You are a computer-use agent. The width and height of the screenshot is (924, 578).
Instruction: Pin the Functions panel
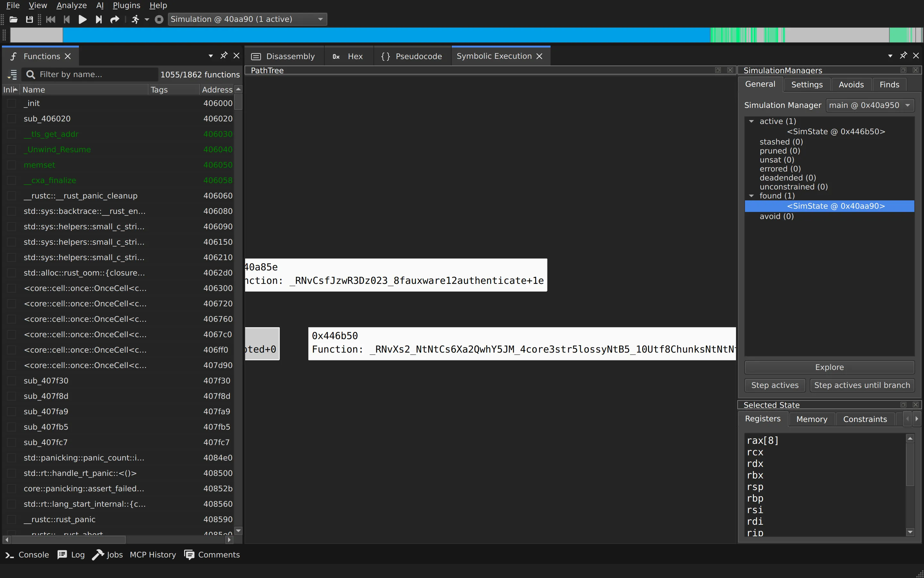pyautogui.click(x=224, y=56)
